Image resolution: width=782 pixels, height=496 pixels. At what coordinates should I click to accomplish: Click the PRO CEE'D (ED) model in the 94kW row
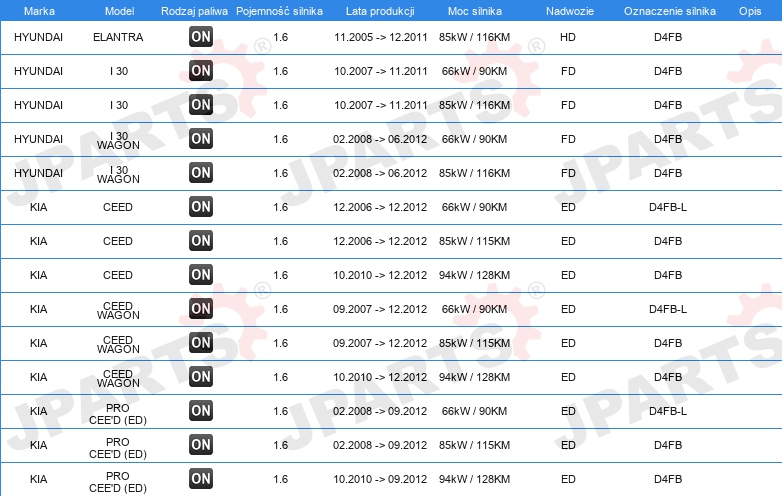click(x=118, y=482)
